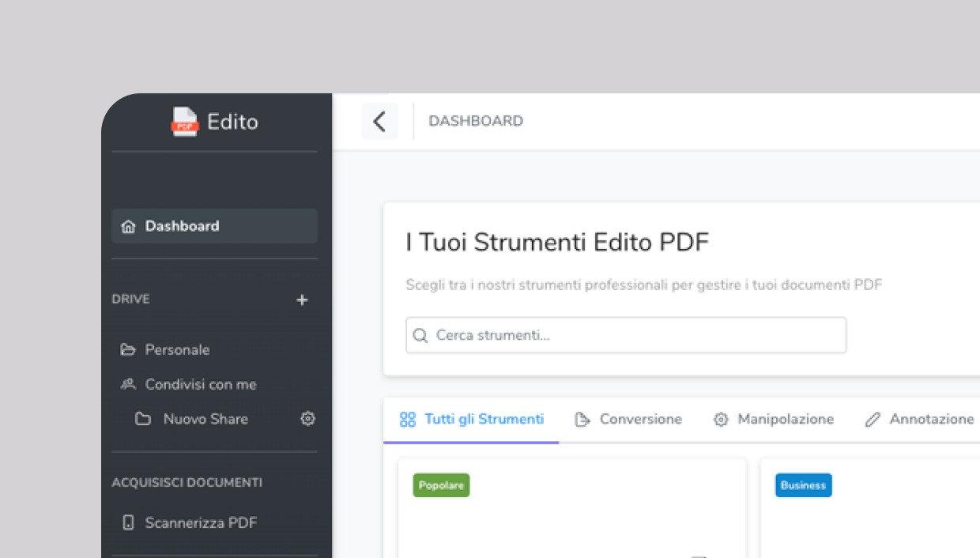
Task: Add a new drive with plus icon
Action: (302, 300)
